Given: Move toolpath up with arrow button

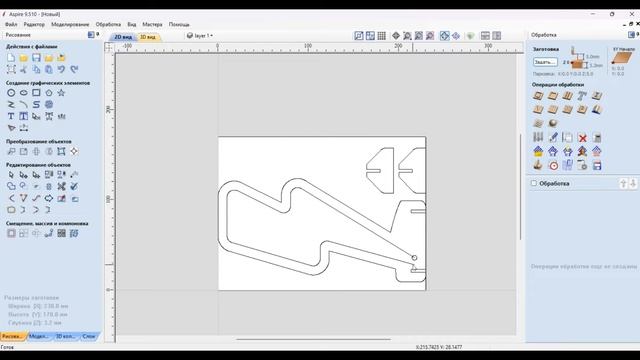Looking at the screenshot, I should [623, 184].
